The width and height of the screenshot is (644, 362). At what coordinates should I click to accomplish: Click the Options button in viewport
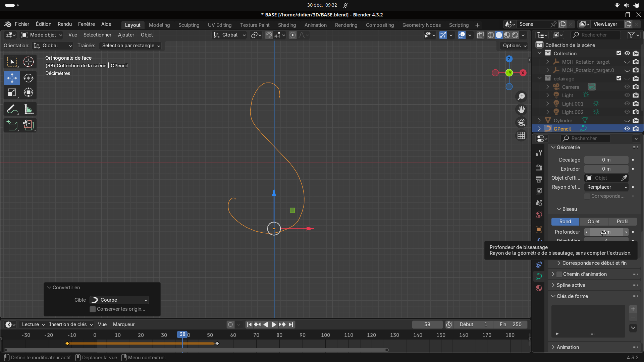point(515,46)
